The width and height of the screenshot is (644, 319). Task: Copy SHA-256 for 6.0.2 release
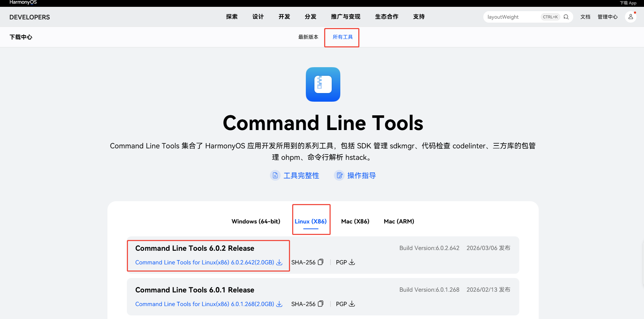[x=321, y=262]
